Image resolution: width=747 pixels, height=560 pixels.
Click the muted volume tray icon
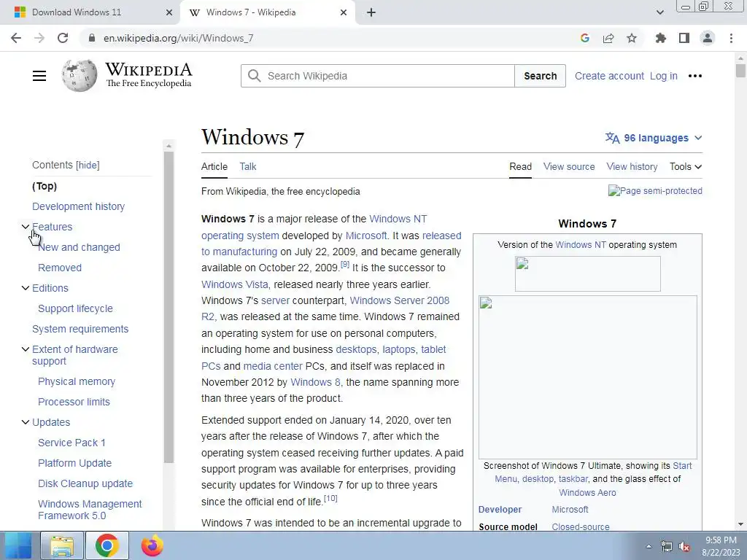click(684, 547)
